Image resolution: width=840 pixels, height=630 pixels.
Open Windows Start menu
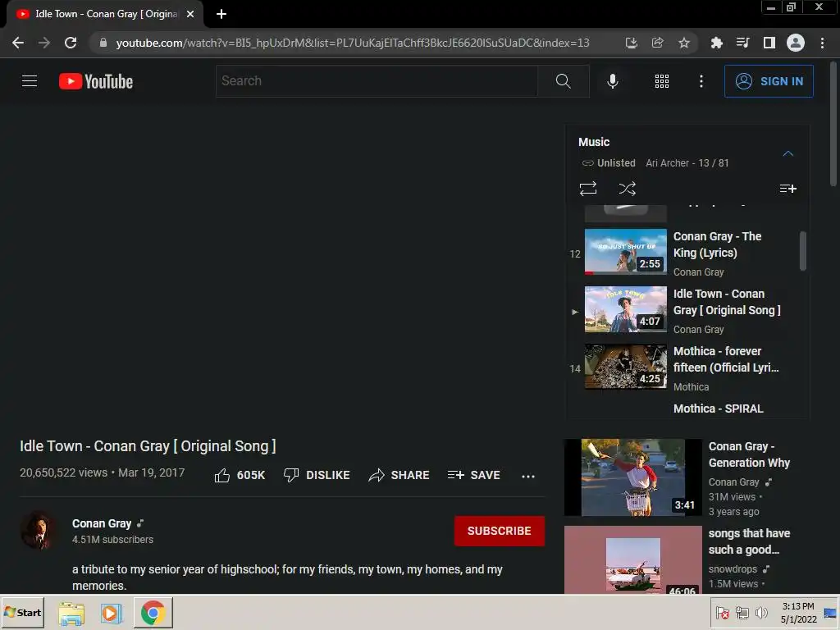(x=22, y=612)
